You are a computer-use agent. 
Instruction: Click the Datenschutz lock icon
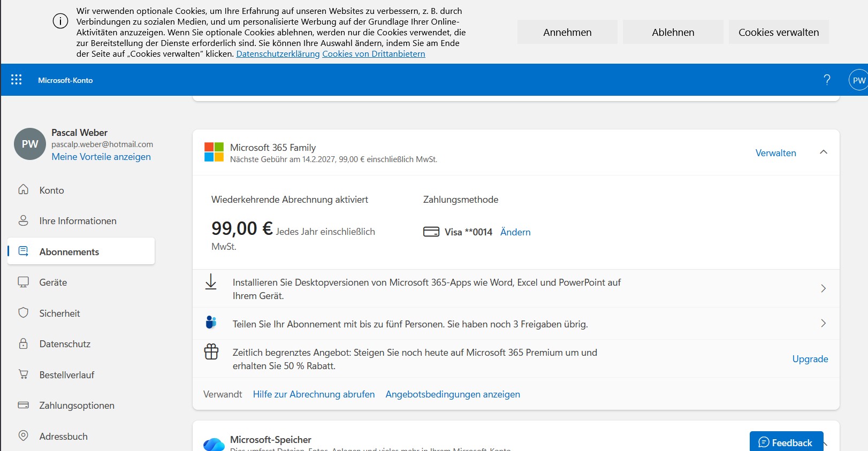click(24, 343)
